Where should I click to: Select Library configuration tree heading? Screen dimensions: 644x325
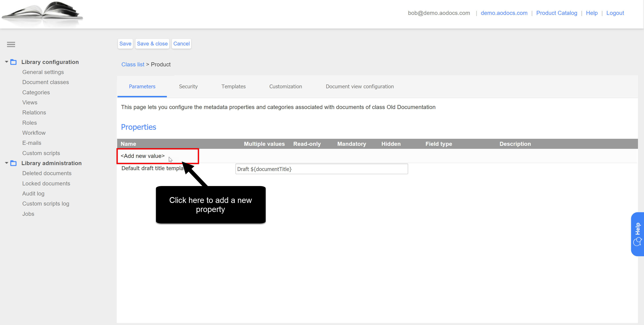tap(50, 62)
